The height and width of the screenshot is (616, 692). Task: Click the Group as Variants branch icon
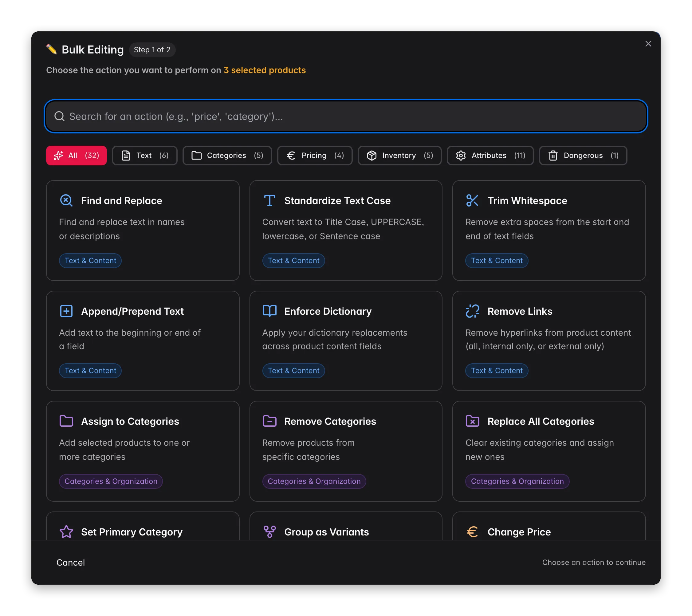[x=269, y=532]
